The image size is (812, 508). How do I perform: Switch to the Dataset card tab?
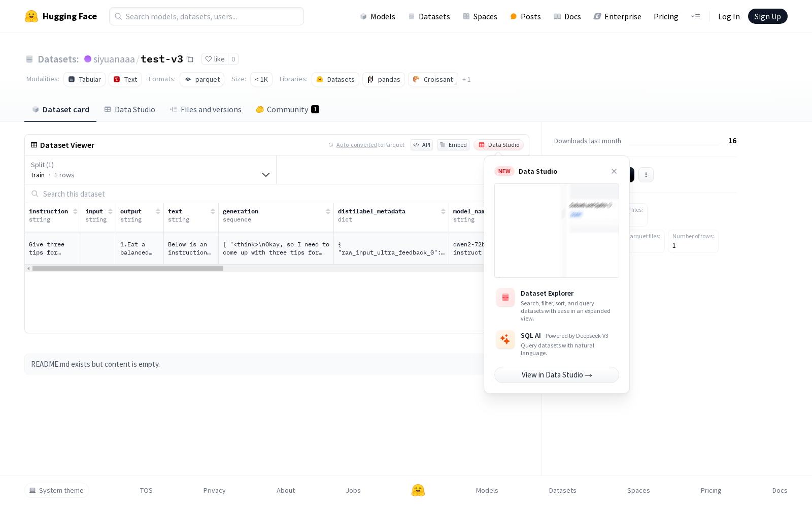tap(60, 109)
